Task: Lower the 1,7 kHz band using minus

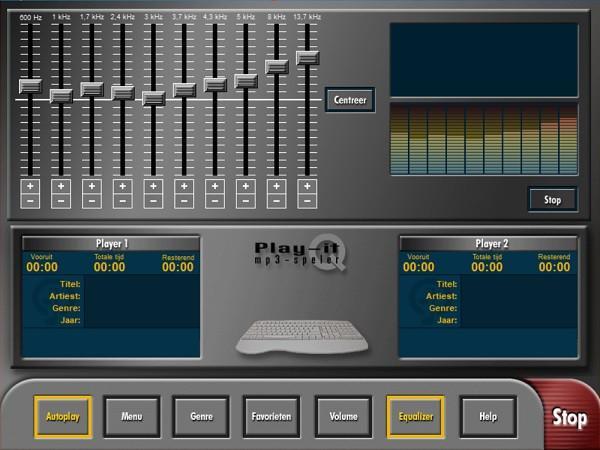Action: 92,201
